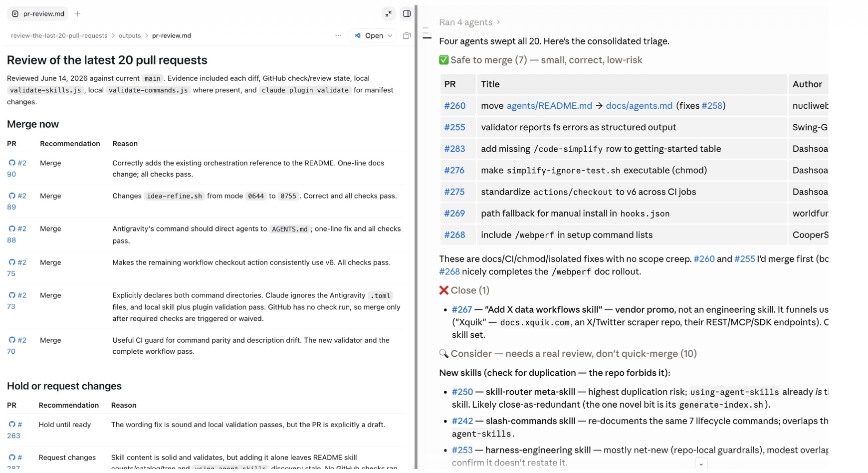This screenshot has height=473, width=868.
Task: Click the Author column header
Action: click(x=807, y=84)
